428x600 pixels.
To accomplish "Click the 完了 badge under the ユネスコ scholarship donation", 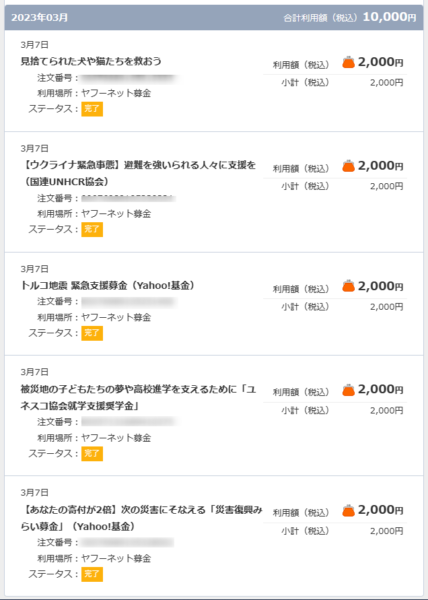I will pyautogui.click(x=92, y=454).
